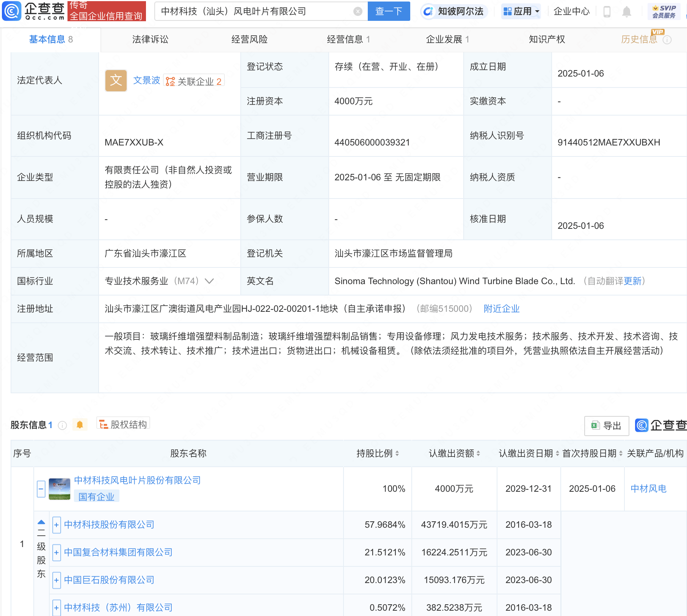Click the mobile phone icon in the header
This screenshot has height=616, width=687.
(x=607, y=12)
